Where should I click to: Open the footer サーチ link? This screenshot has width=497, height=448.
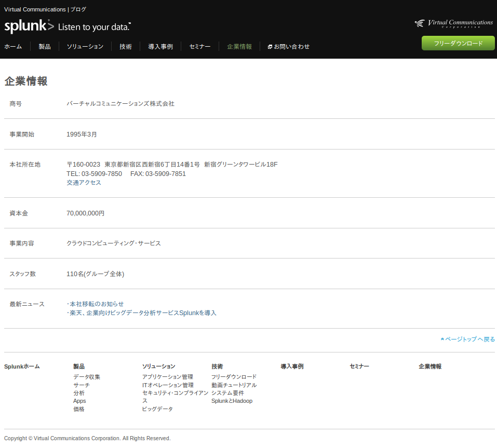pos(82,385)
